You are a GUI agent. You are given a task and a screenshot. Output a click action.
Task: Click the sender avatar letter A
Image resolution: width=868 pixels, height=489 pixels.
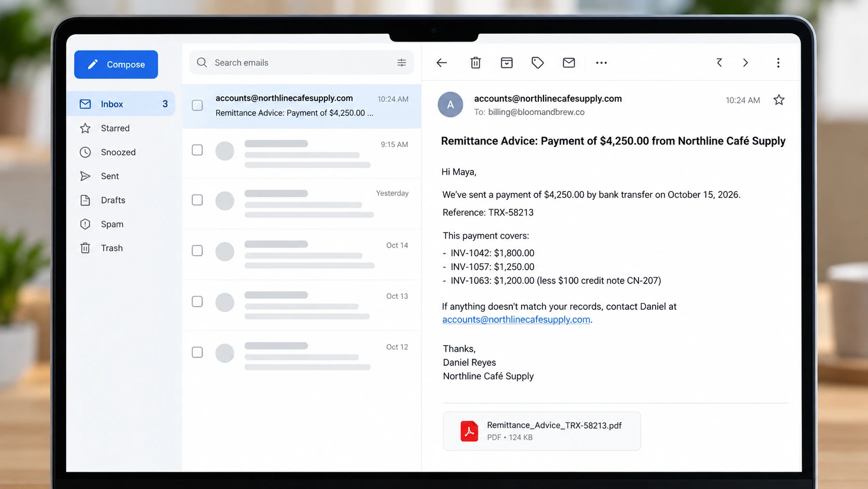pos(451,104)
